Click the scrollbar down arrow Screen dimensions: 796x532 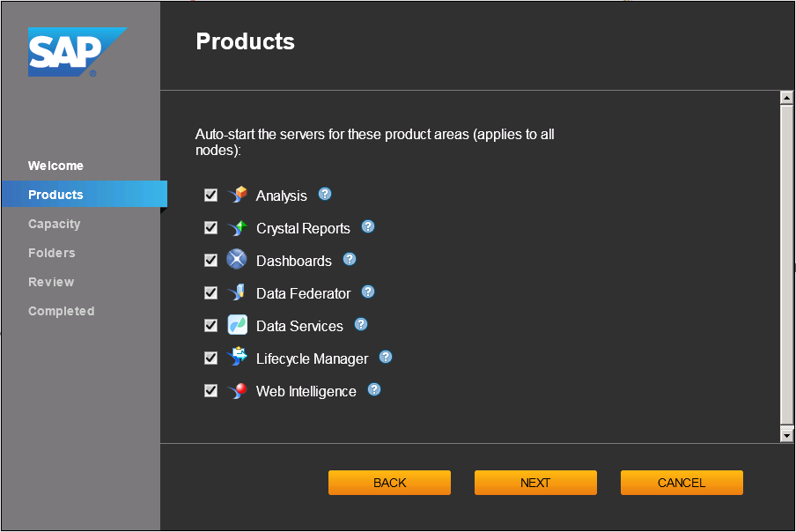coord(787,435)
